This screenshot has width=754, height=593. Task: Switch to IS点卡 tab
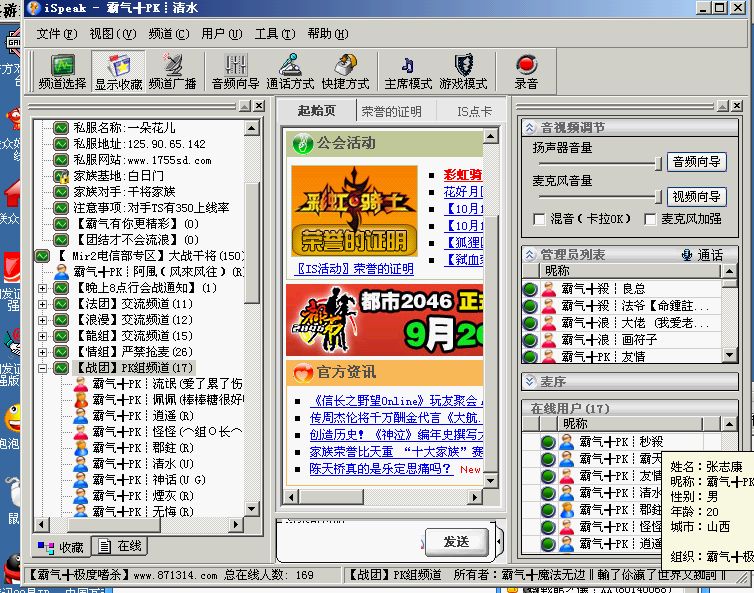(x=474, y=112)
